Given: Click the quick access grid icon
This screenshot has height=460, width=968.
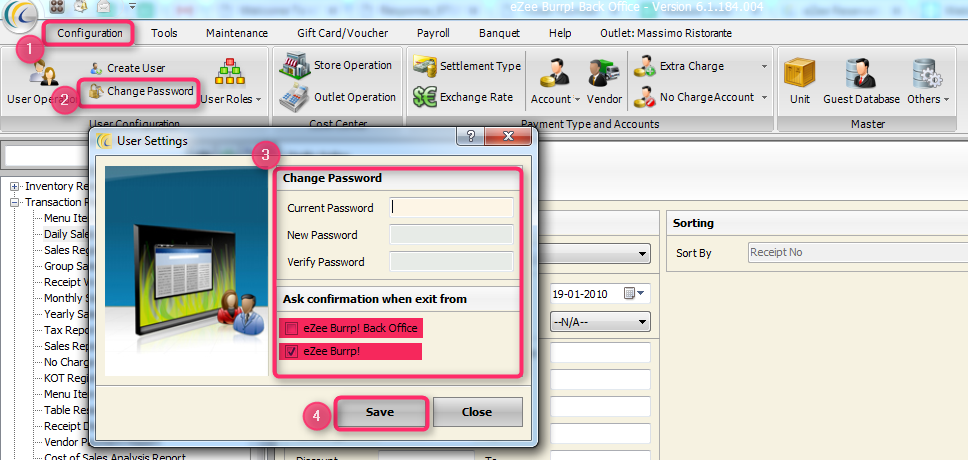Looking at the screenshot, I should pyautogui.click(x=57, y=7).
